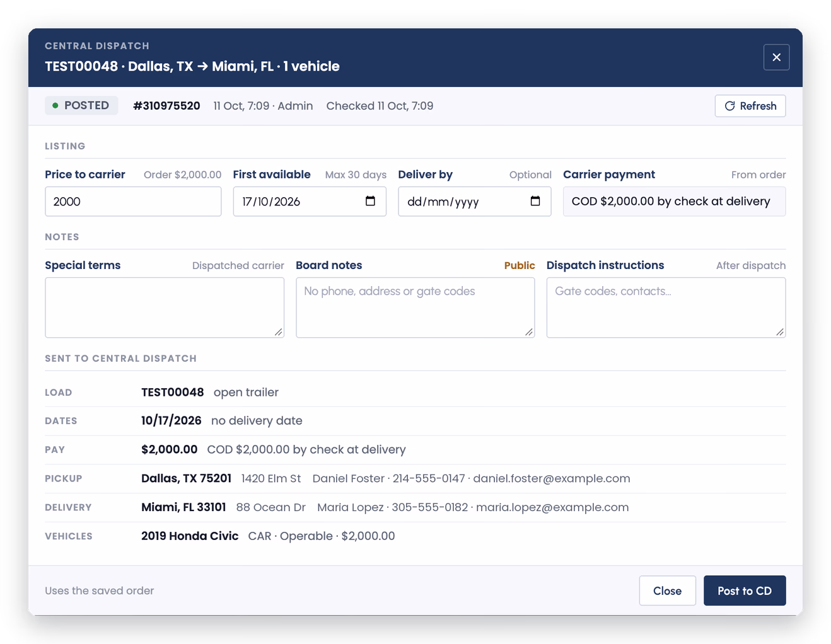This screenshot has height=644, width=831.
Task: Click pickup address '1420 Elm St'
Action: coord(271,478)
